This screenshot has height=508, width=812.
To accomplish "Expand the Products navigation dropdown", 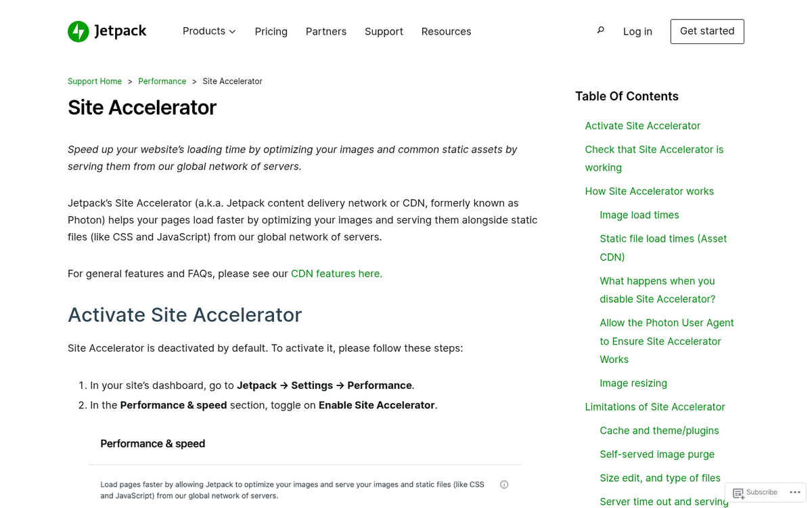I will click(208, 31).
